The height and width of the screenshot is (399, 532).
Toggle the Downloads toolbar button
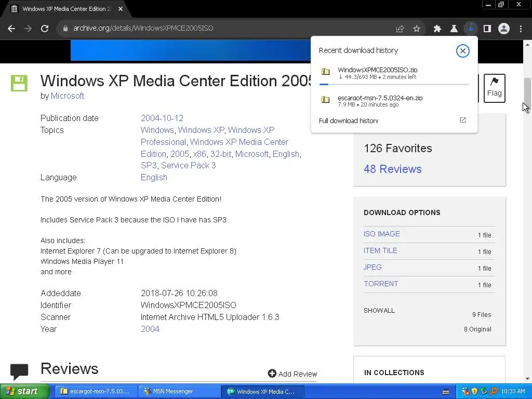point(471,29)
